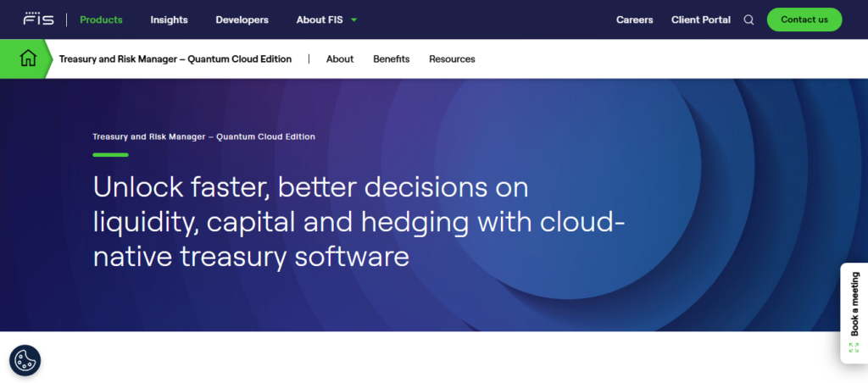Open the search magnifier icon
The image size is (868, 383).
point(748,19)
